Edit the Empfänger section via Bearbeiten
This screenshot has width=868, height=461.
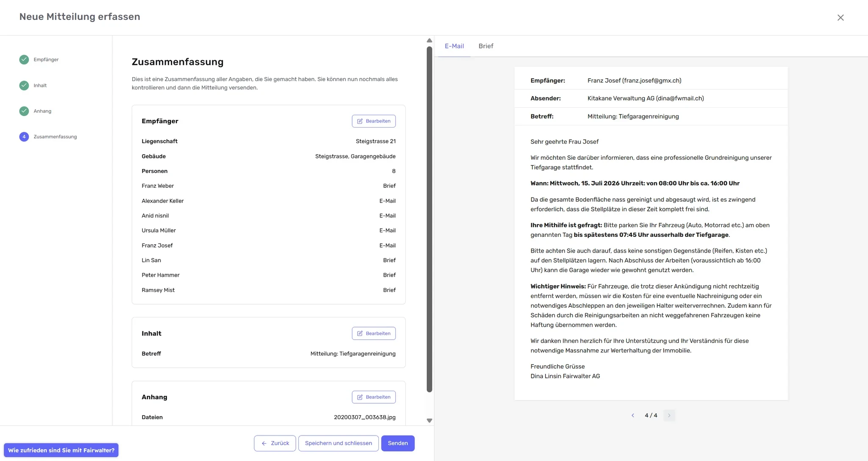374,121
